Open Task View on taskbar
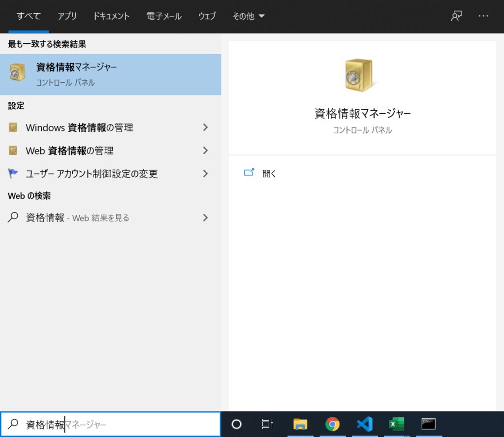The width and height of the screenshot is (504, 437). (267, 424)
